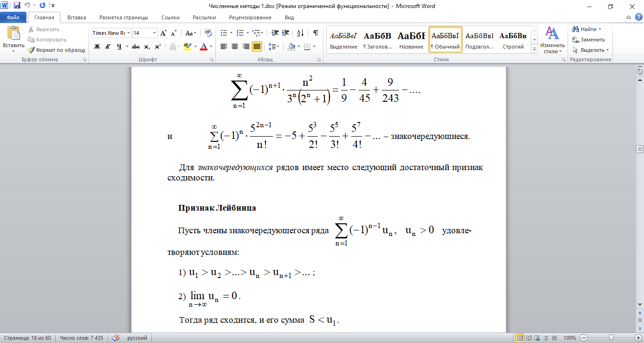
Task: Click the zoom slider handle
Action: [611, 338]
